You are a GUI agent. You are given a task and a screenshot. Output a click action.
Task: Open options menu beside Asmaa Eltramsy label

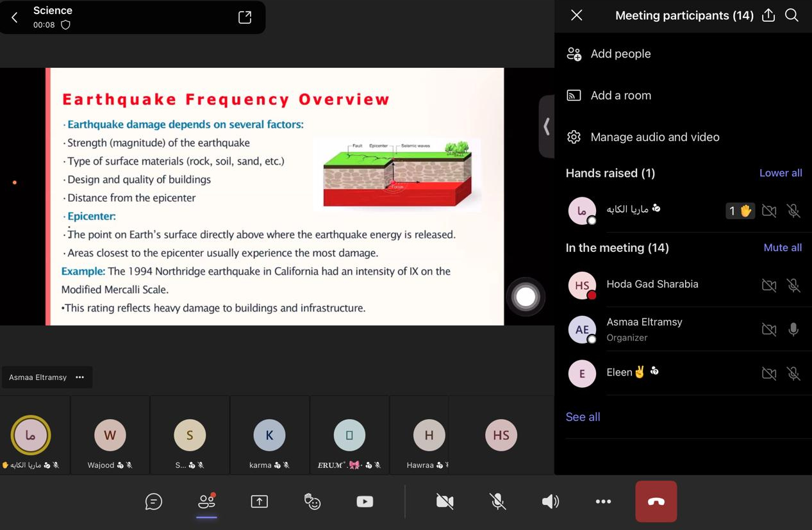[x=80, y=377]
